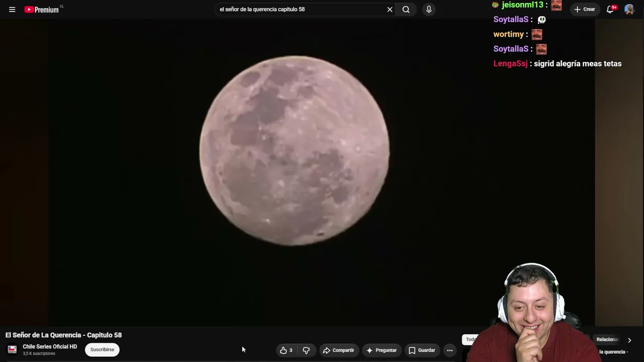Open more actions three-dot menu
This screenshot has height=362, width=644.
[x=450, y=350]
